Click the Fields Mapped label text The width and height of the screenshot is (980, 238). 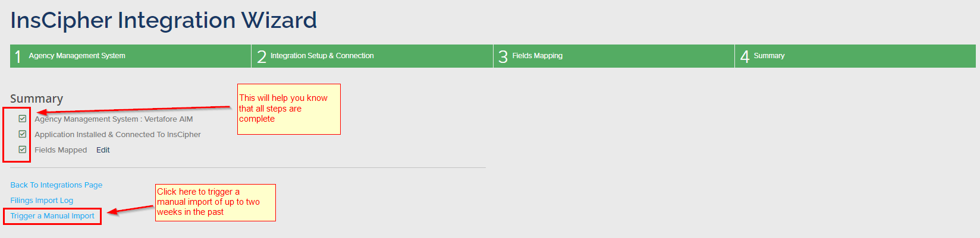click(61, 150)
